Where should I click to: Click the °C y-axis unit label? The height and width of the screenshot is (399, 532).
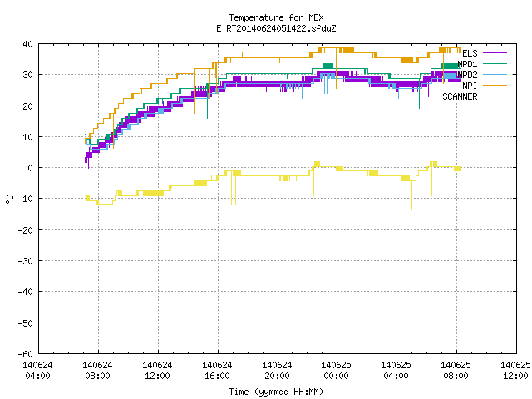click(9, 199)
